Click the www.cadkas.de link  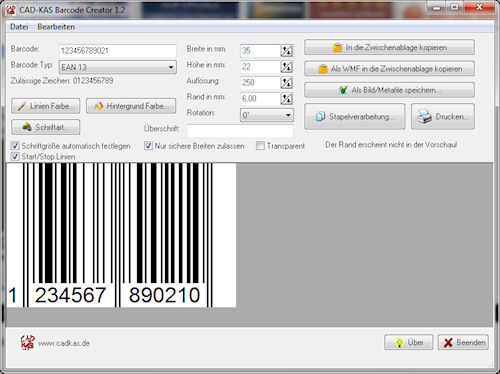coord(64,343)
